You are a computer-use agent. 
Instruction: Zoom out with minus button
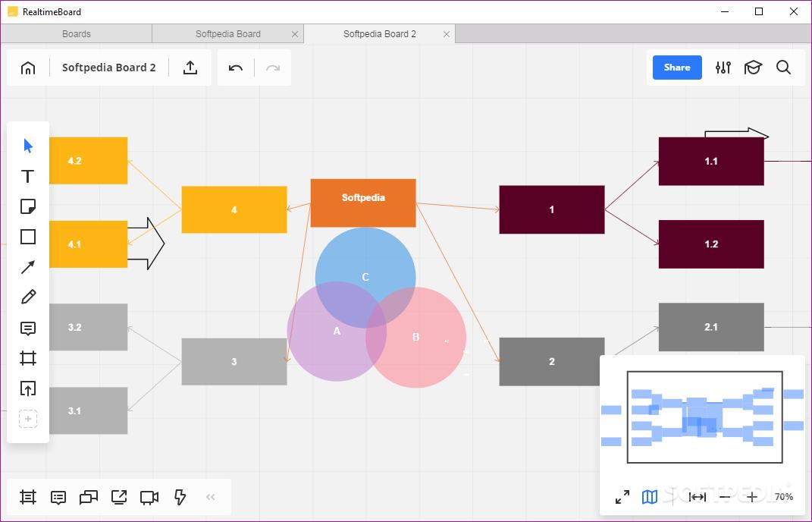pyautogui.click(x=725, y=497)
